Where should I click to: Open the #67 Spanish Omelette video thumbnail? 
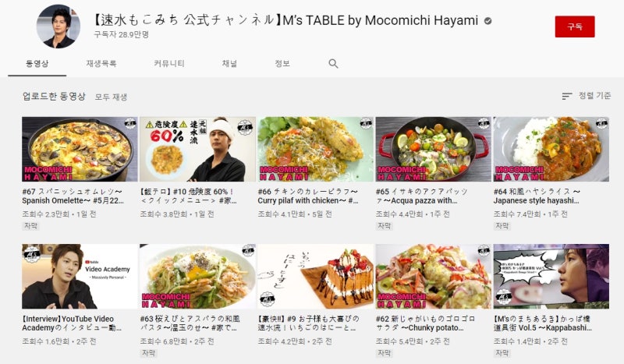[x=80, y=149]
